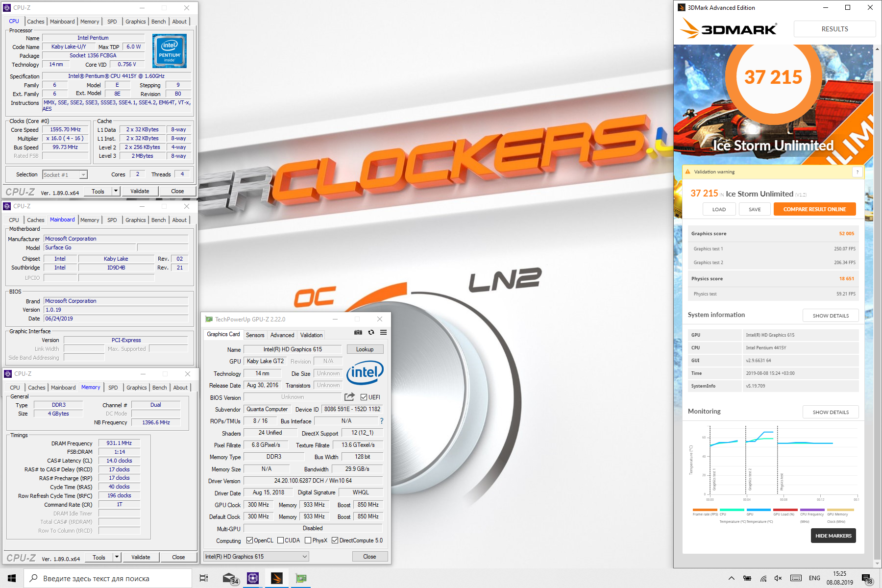Open the Socket #1 selection dropdown
This screenshot has height=588, width=882.
(65, 174)
